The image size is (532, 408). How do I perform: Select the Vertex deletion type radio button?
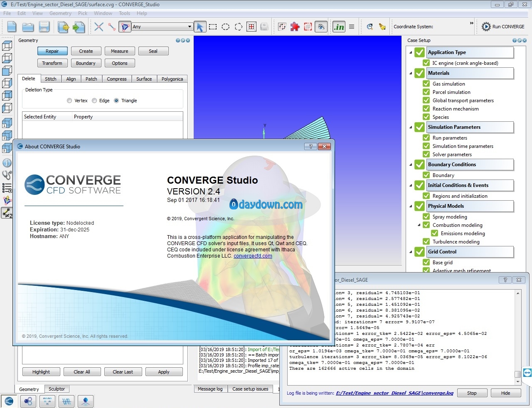click(x=69, y=101)
